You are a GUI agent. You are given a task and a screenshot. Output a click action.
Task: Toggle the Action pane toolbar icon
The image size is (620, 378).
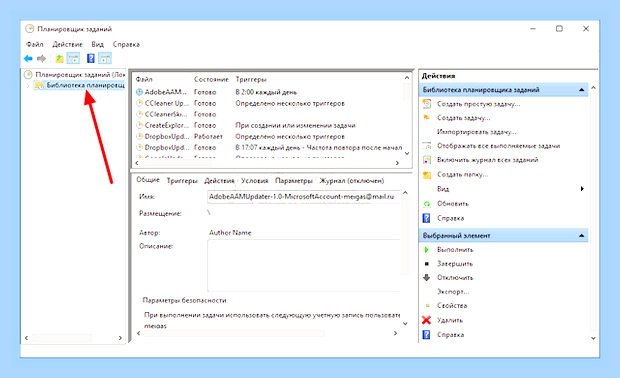coord(105,59)
